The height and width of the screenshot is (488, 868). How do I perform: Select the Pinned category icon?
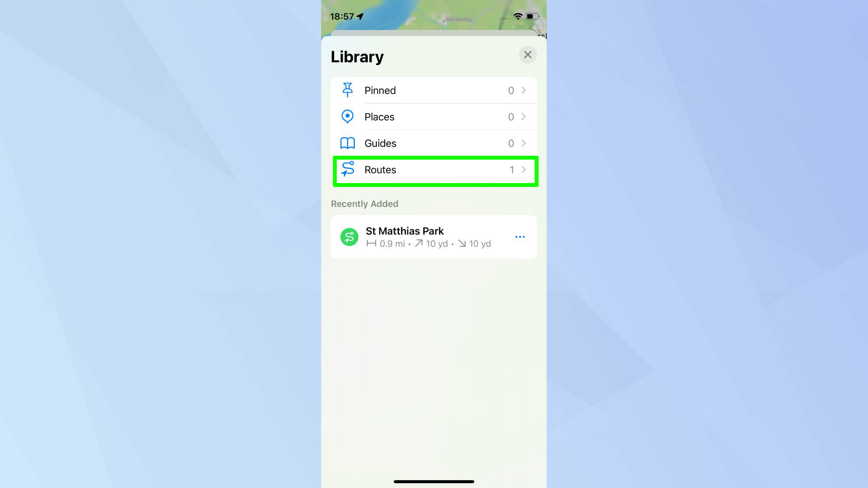(x=348, y=90)
